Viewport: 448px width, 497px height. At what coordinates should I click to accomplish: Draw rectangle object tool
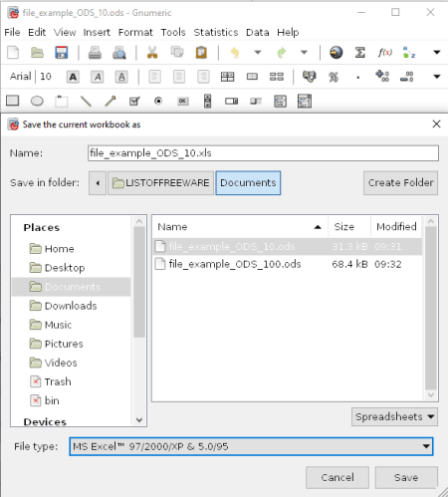point(13,101)
